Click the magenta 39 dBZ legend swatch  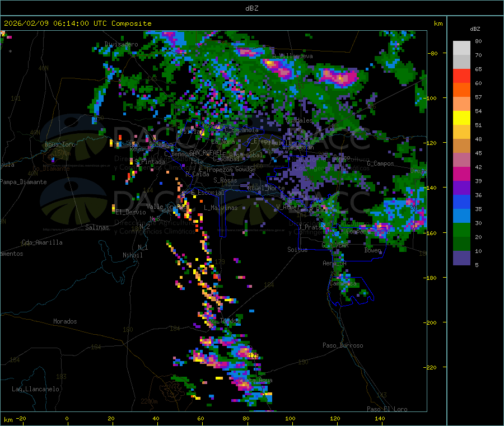pyautogui.click(x=461, y=174)
